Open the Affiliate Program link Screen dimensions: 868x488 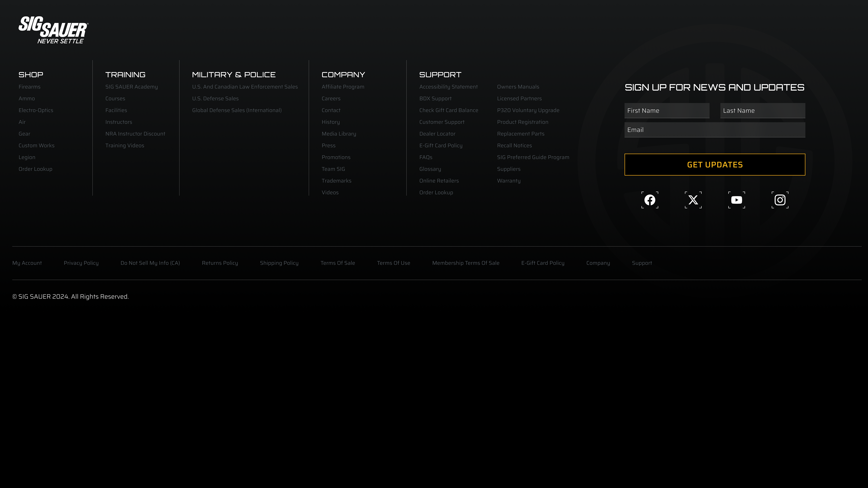click(343, 87)
